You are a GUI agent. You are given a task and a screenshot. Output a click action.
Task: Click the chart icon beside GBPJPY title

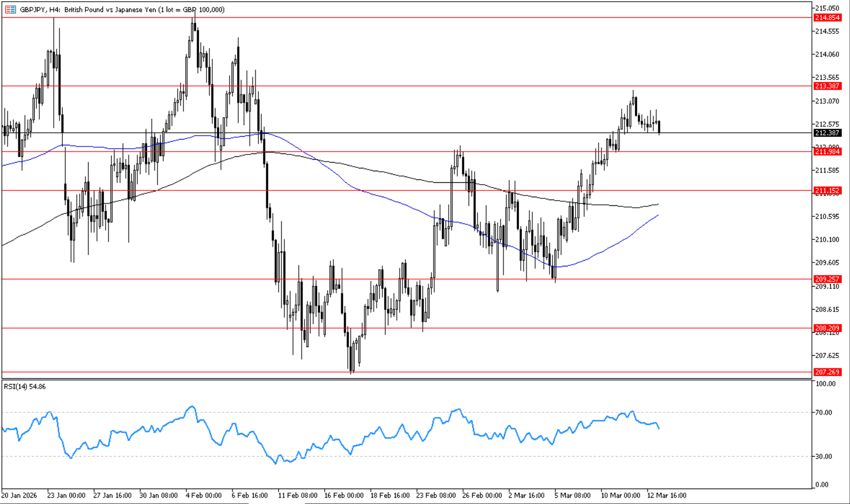pos(10,9)
